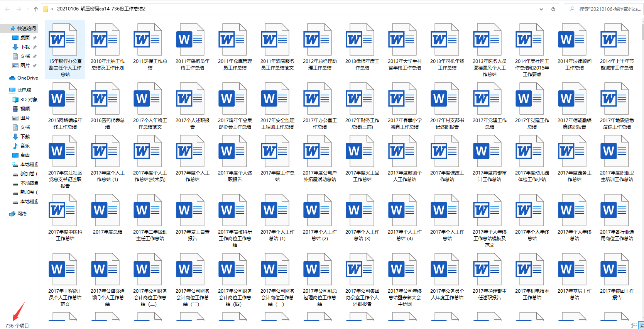Select the 2010年出纳工作总结及工作计划 document icon
Screen dimensions: 644x329
pyautogui.click(x=105, y=40)
